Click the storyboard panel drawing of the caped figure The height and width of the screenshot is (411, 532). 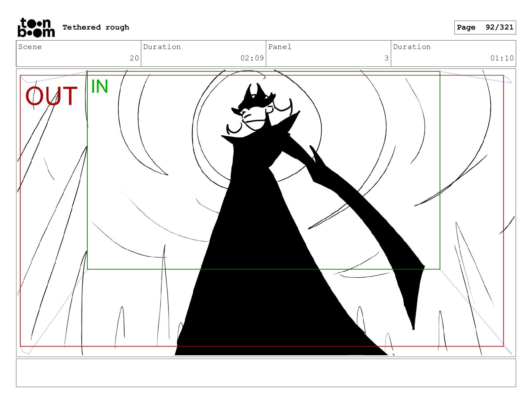pyautogui.click(x=266, y=213)
